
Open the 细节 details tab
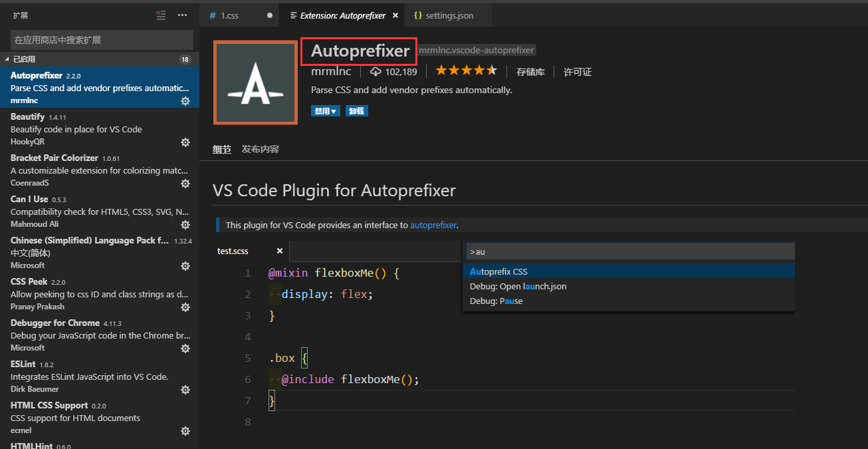coord(222,150)
